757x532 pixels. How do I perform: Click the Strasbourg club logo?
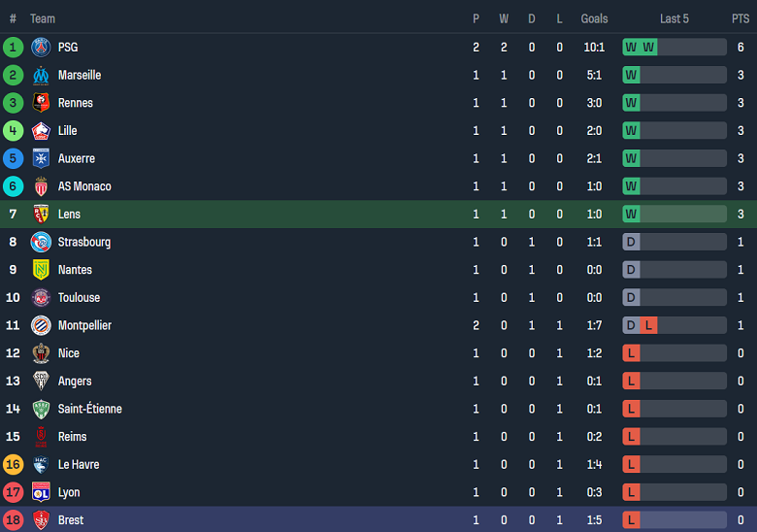click(x=41, y=242)
